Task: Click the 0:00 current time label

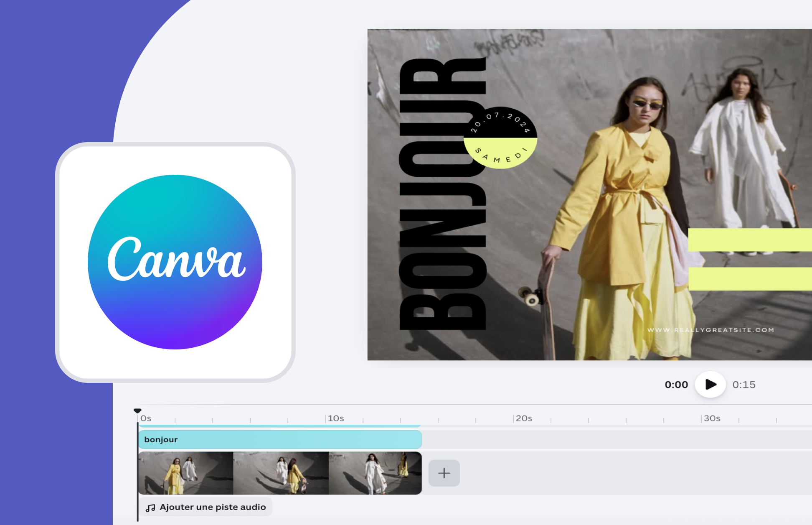Action: point(676,385)
